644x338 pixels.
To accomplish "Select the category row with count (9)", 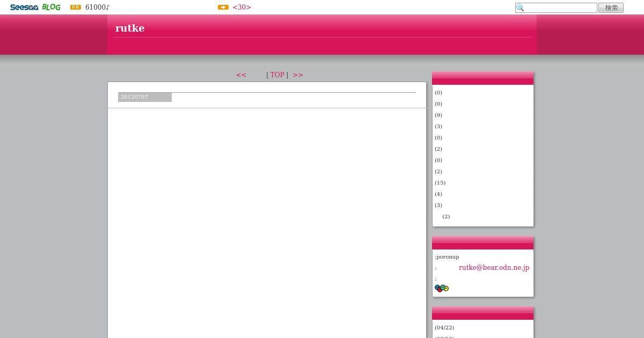I will tap(438, 115).
